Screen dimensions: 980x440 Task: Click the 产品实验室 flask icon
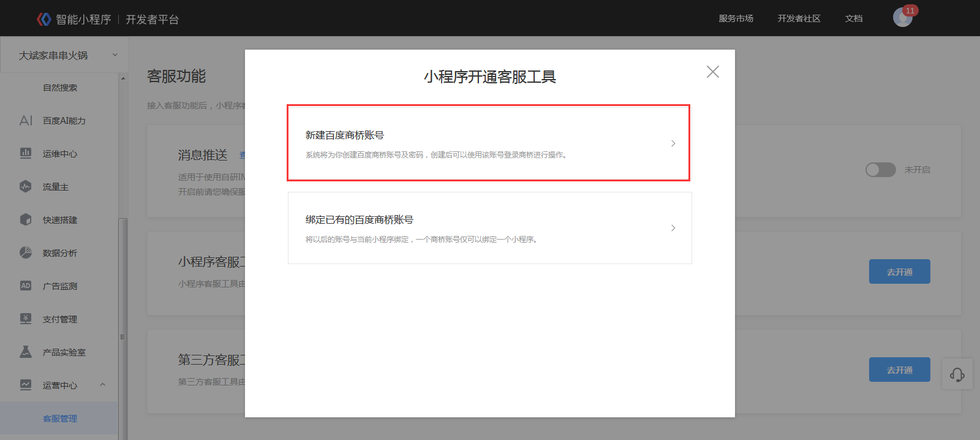click(x=26, y=352)
